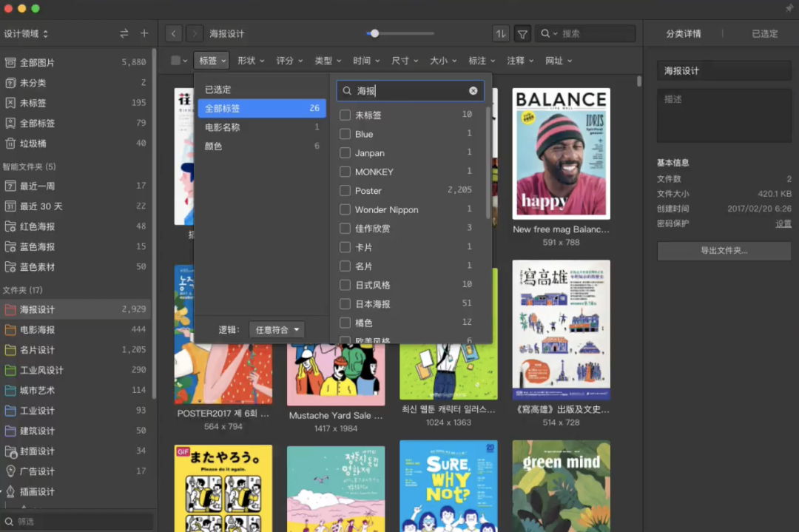Create a new folder with the plus icon
This screenshot has width=799, height=532.
click(x=144, y=33)
